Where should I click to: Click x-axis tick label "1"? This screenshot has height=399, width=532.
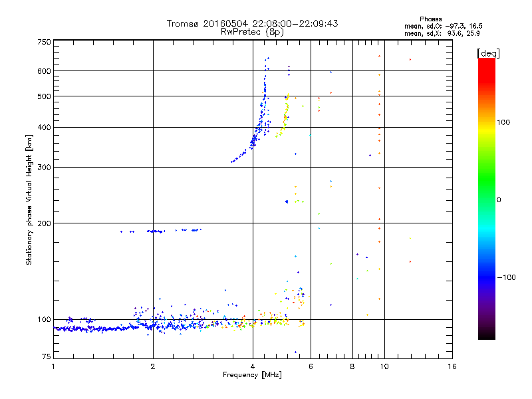53,366
